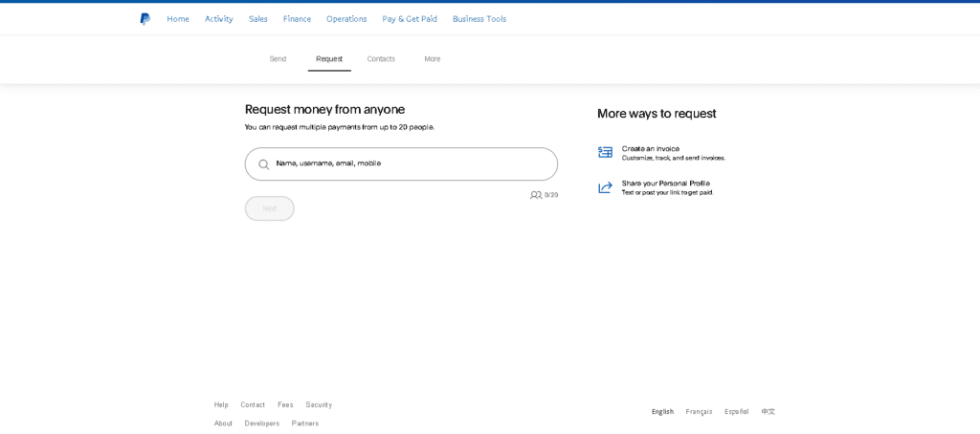The width and height of the screenshot is (980, 434).
Task: Click the Request money from anyone heading
Action: point(325,109)
